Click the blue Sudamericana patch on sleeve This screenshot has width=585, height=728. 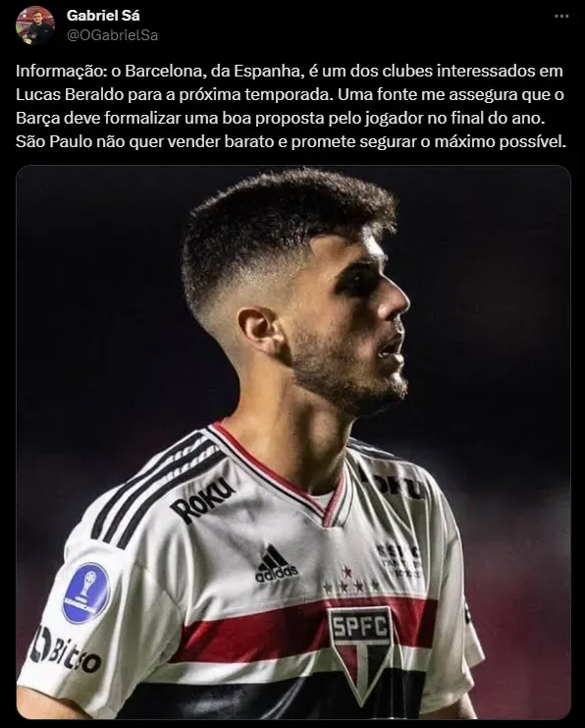click(86, 593)
